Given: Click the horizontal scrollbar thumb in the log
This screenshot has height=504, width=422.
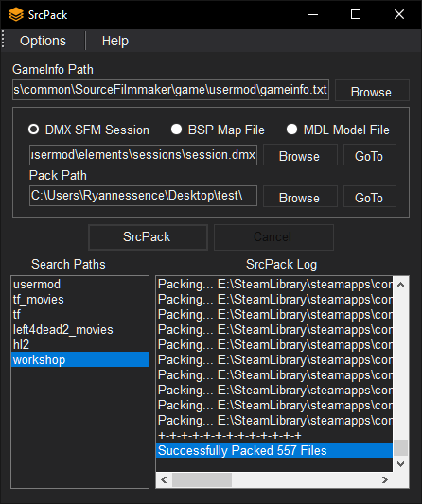Looking at the screenshot, I should point(202,480).
